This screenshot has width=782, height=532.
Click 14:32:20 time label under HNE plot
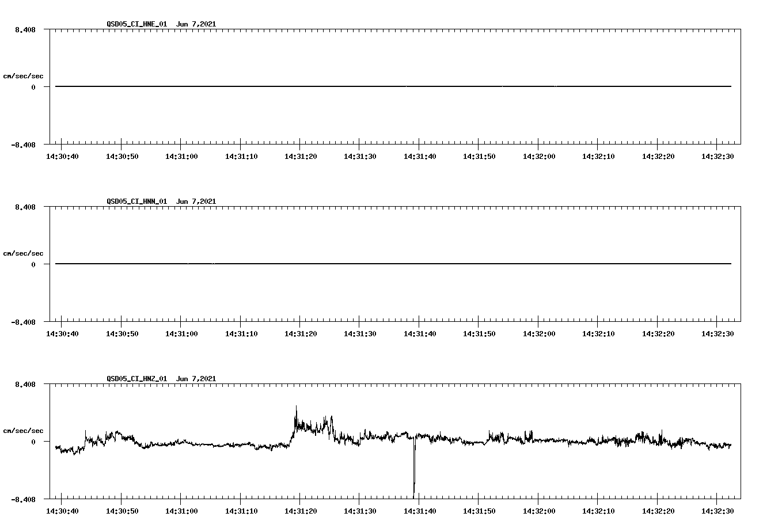coord(658,156)
